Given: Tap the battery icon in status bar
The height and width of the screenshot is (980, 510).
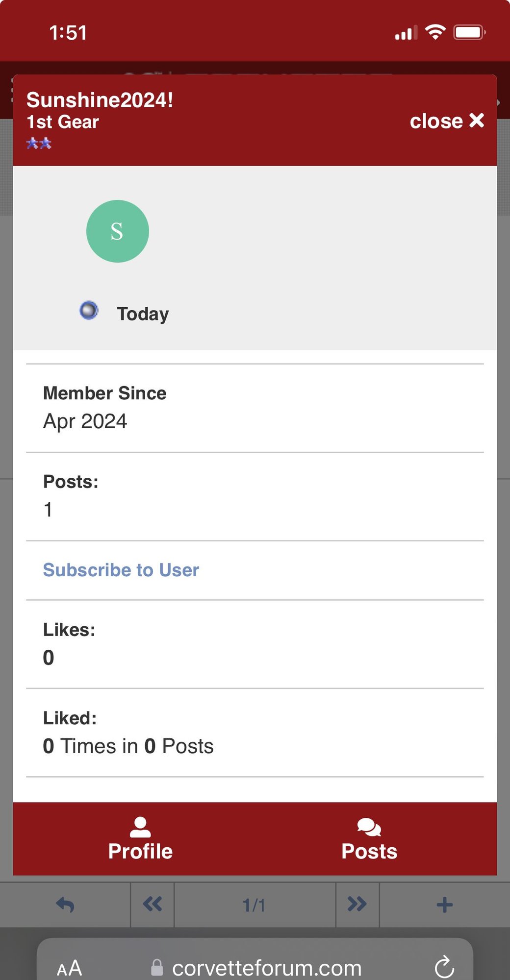Looking at the screenshot, I should [469, 32].
